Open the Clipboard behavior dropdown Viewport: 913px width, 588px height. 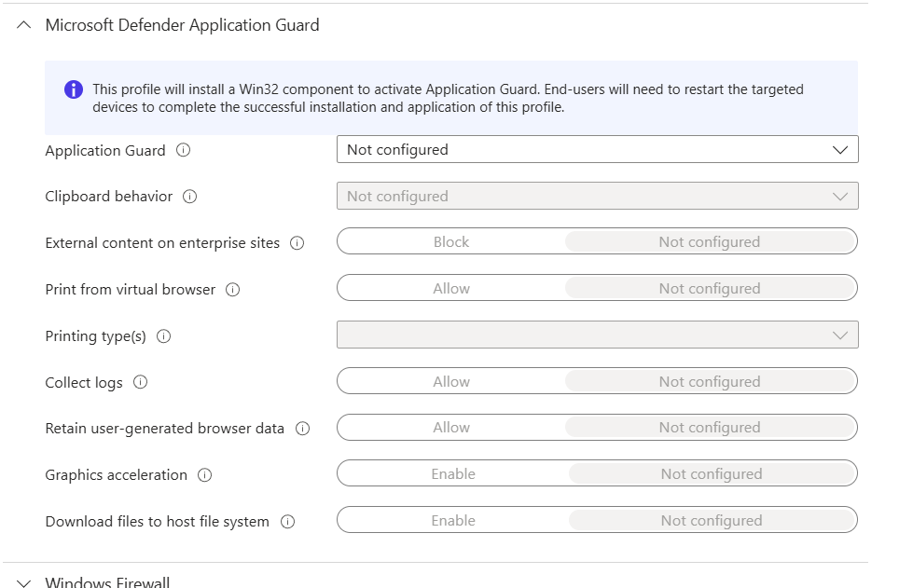point(598,196)
